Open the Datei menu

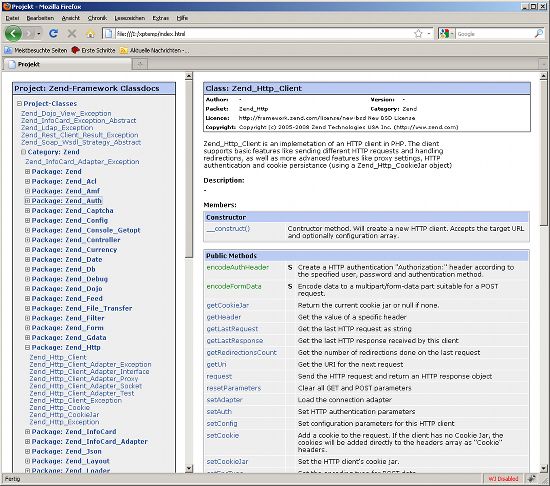12,18
